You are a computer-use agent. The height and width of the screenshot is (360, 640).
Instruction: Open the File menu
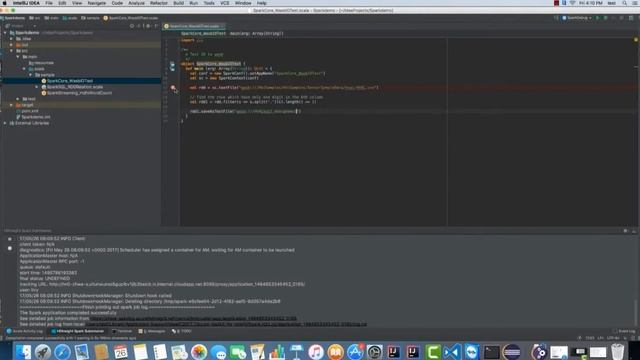(49, 3)
